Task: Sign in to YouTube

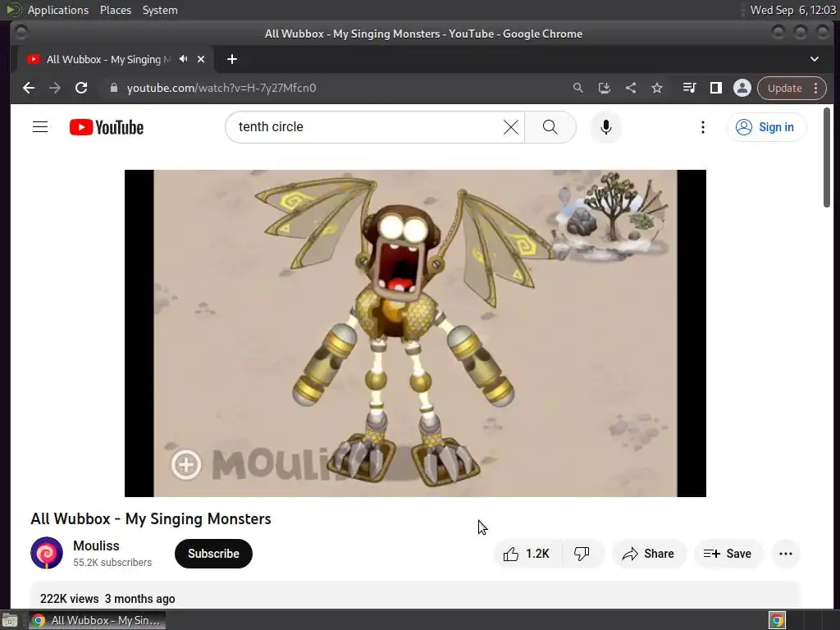Action: [x=765, y=127]
